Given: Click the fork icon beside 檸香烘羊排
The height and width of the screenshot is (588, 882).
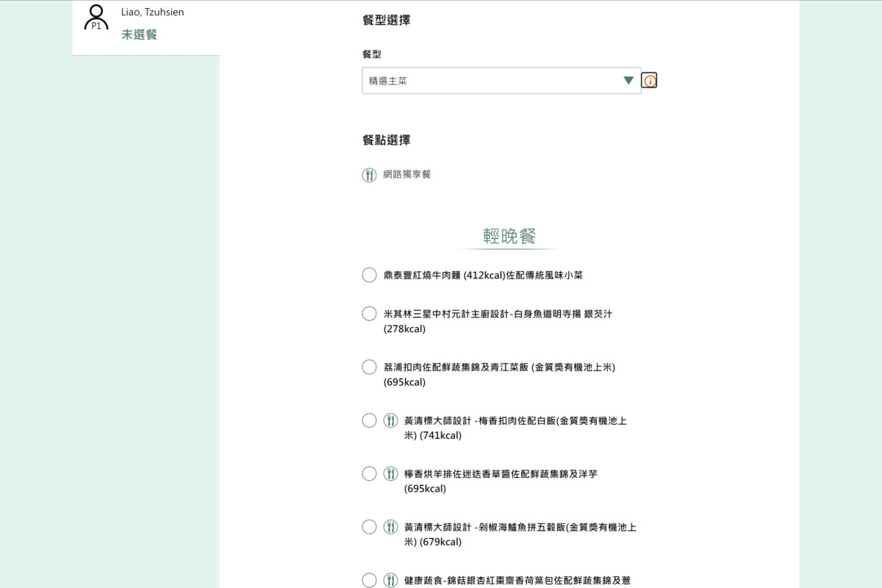Looking at the screenshot, I should [390, 474].
